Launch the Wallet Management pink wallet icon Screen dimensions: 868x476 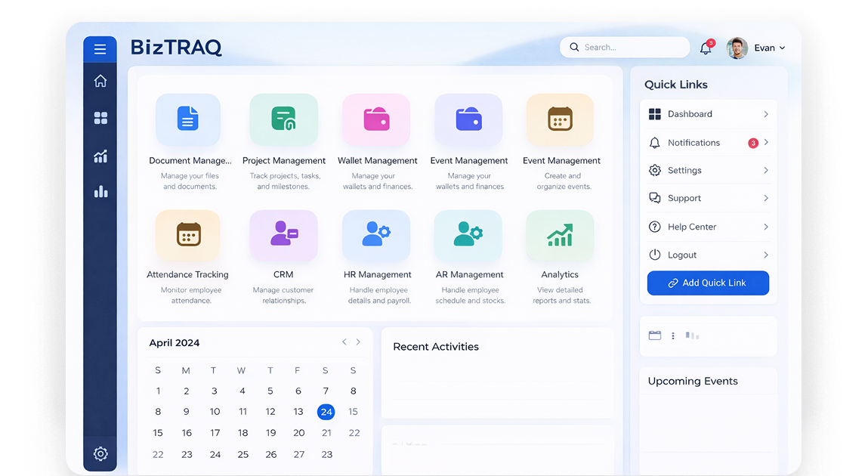pos(376,119)
